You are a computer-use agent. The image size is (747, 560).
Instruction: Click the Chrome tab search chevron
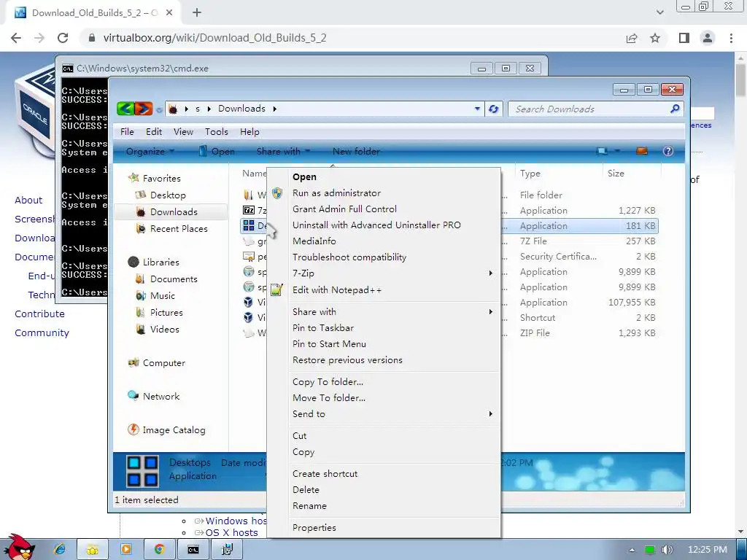coord(659,13)
